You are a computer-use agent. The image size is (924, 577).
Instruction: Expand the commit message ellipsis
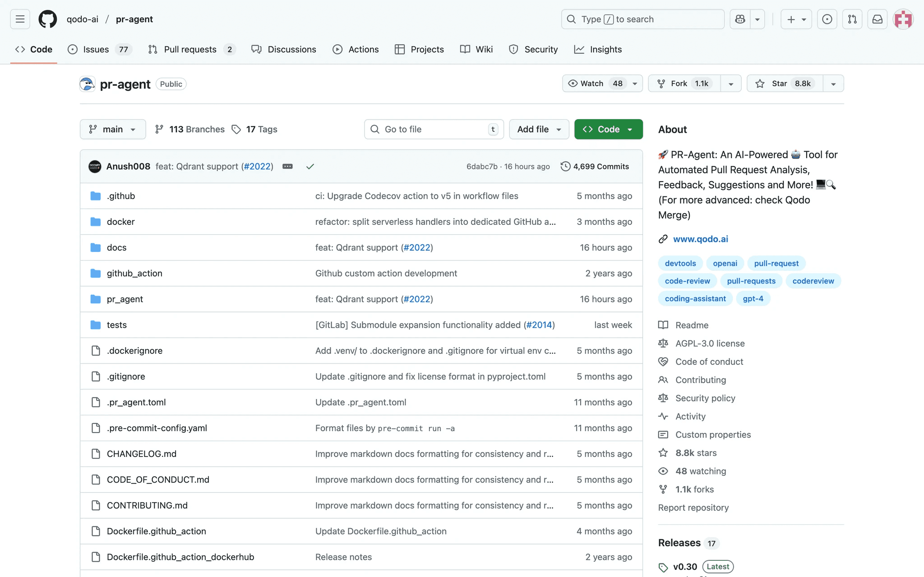287,167
